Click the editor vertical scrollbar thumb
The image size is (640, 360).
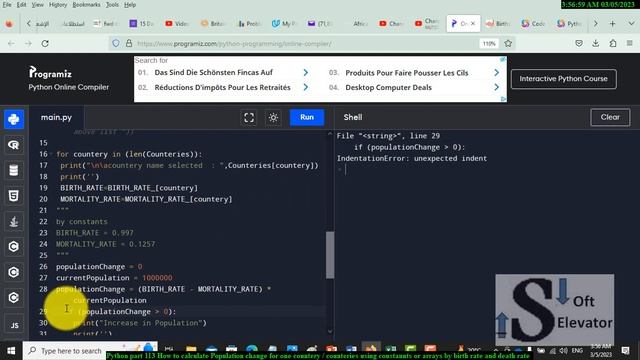click(330, 255)
